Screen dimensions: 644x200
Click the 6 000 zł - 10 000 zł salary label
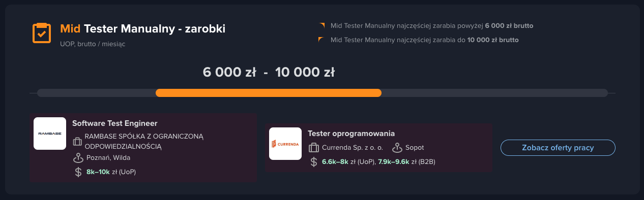click(x=269, y=72)
